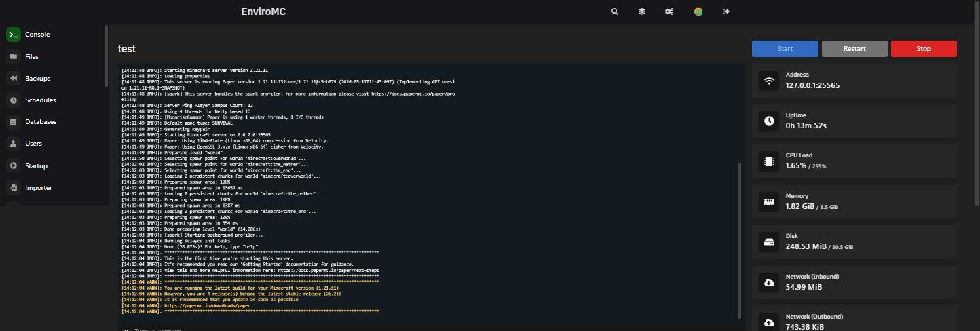Viewport: 980px width, 331px height.
Task: Click the user avatar icon
Action: [x=698, y=12]
